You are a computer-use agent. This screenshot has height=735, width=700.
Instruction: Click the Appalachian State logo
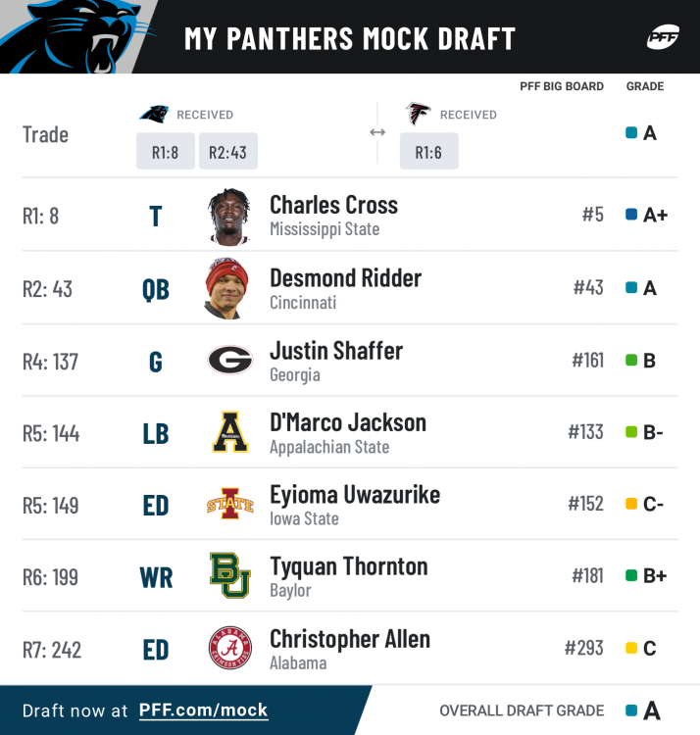(x=229, y=433)
